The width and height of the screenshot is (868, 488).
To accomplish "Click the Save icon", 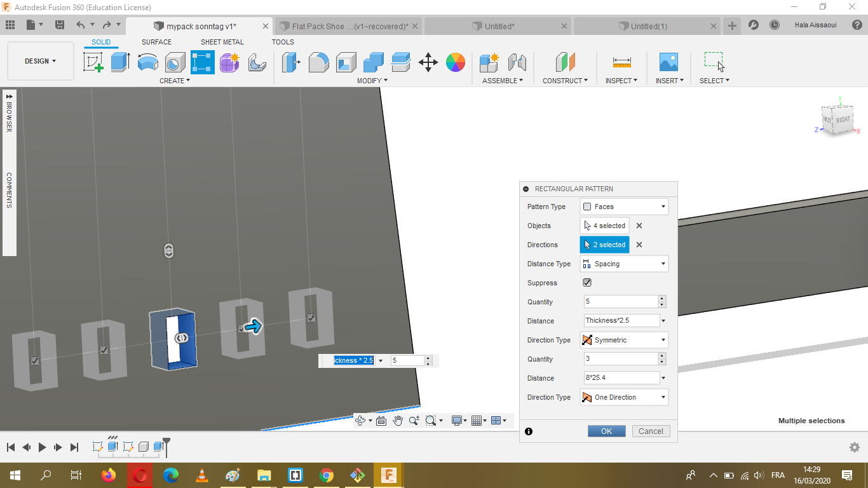I will (x=60, y=25).
